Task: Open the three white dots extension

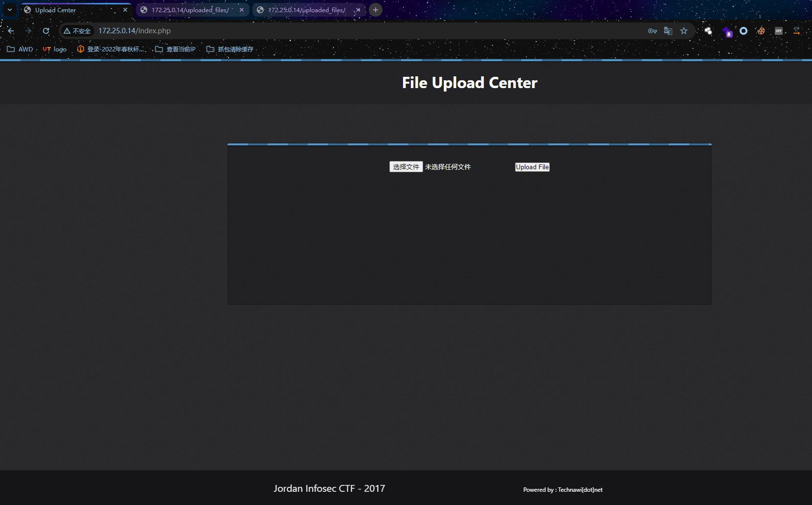Action: [x=708, y=31]
